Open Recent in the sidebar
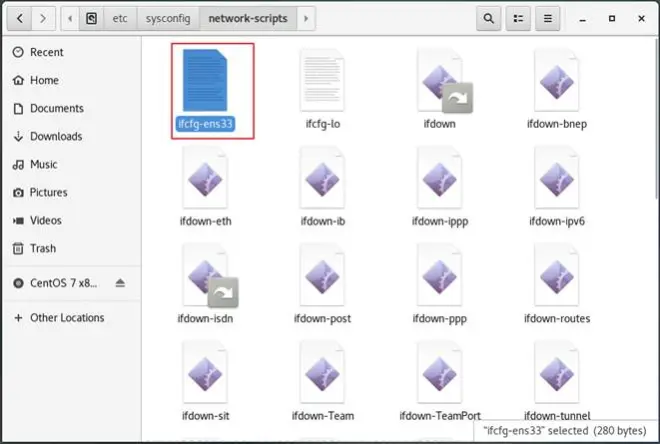Viewport: 660px width, 444px height. click(x=46, y=52)
